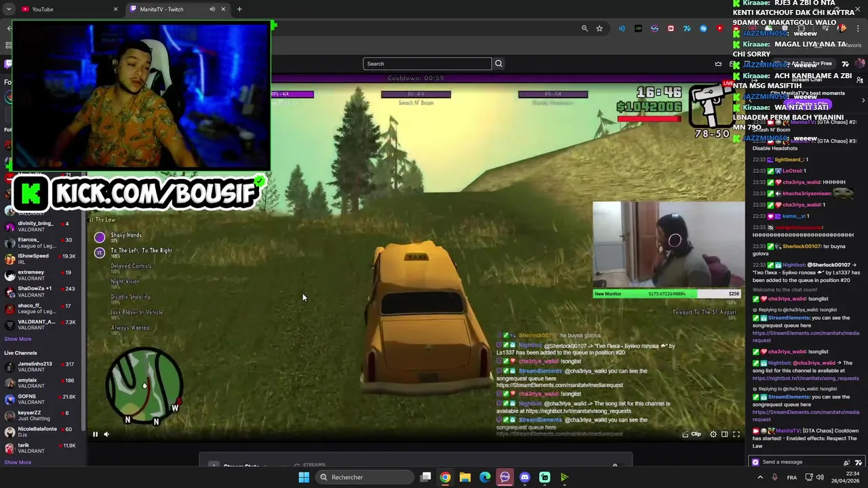Open amylaix live channel

pyautogui.click(x=41, y=383)
